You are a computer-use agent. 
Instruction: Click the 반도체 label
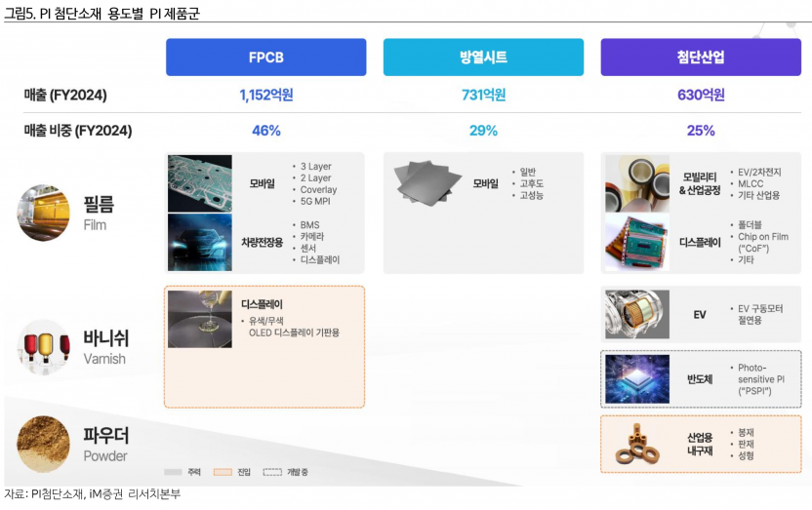[700, 379]
